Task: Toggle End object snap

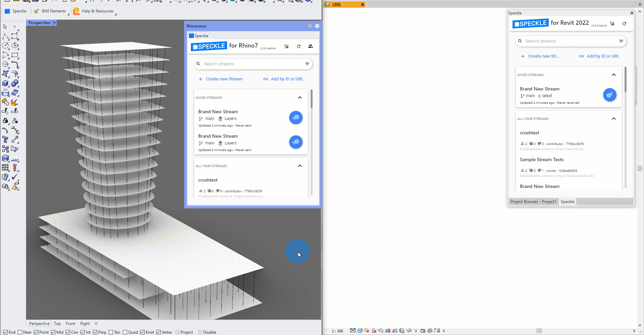Action: (9, 332)
